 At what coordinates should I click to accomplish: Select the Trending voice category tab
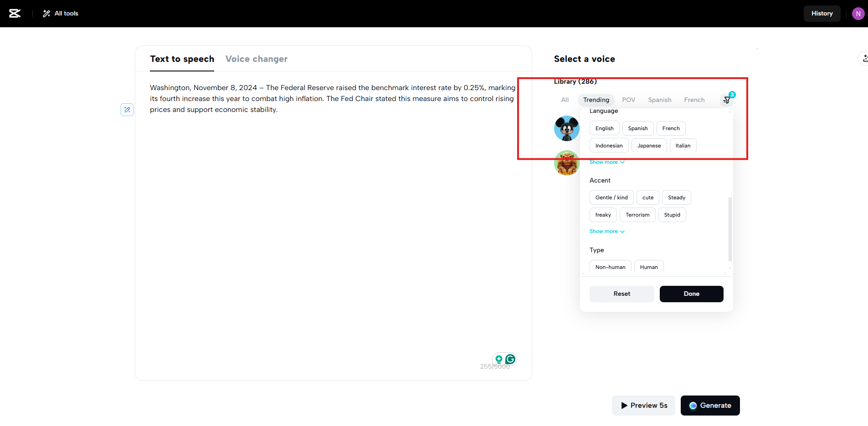(596, 100)
